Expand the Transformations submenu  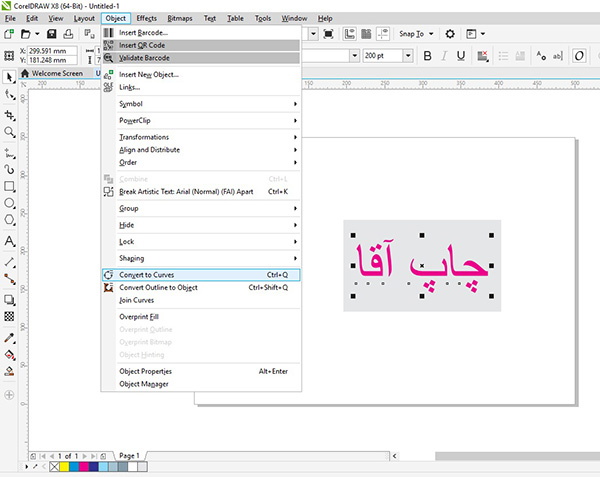[208, 137]
